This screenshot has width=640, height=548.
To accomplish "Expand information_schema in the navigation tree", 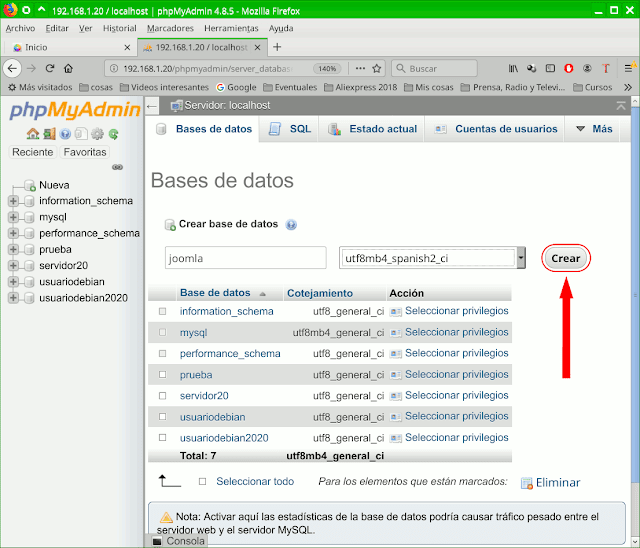I will pyautogui.click(x=13, y=201).
